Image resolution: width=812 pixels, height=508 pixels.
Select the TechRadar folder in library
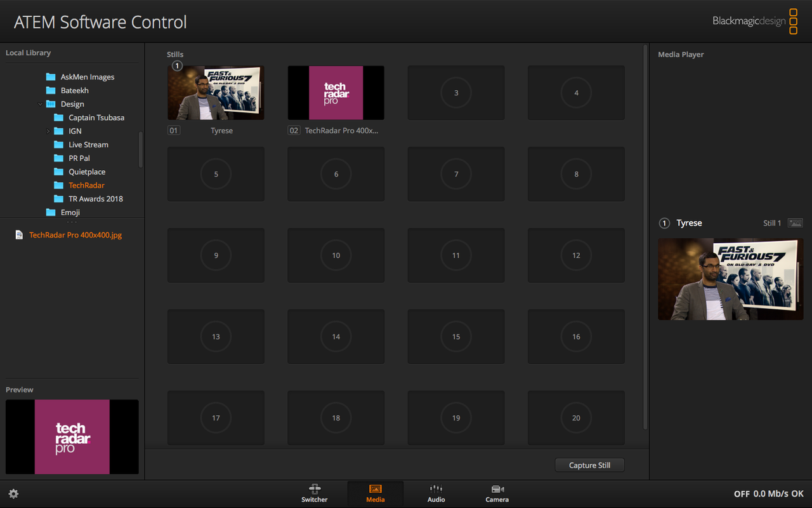(86, 185)
